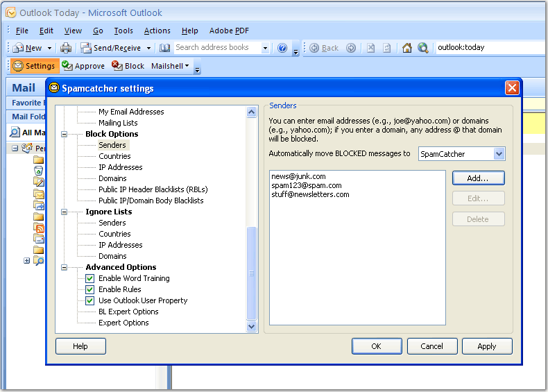The image size is (548, 392).
Task: Click the Add... button
Action: 478,178
